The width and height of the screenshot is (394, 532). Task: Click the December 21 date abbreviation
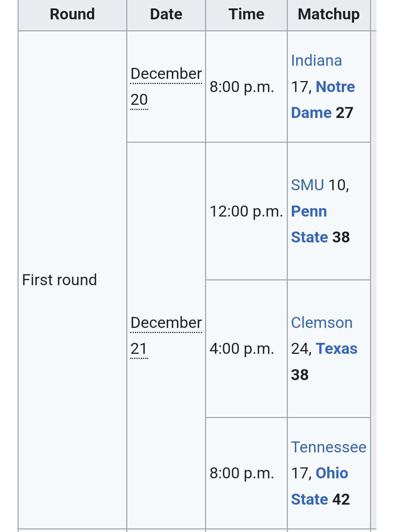click(166, 336)
